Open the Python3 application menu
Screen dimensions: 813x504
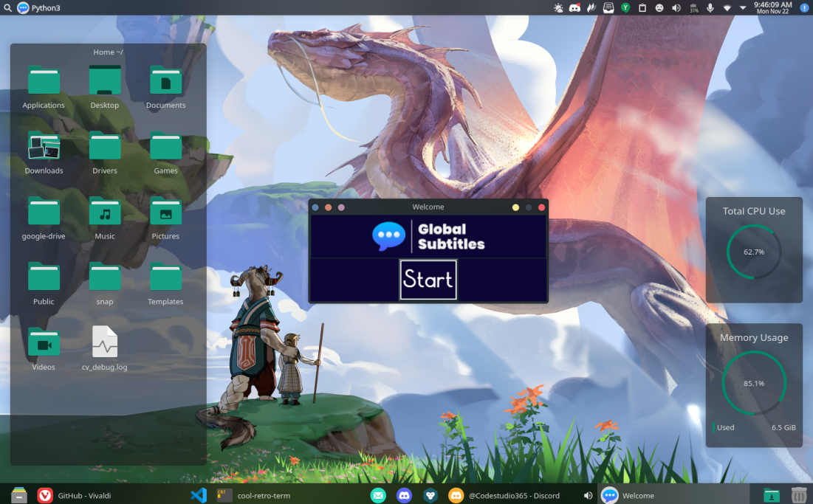coord(39,8)
